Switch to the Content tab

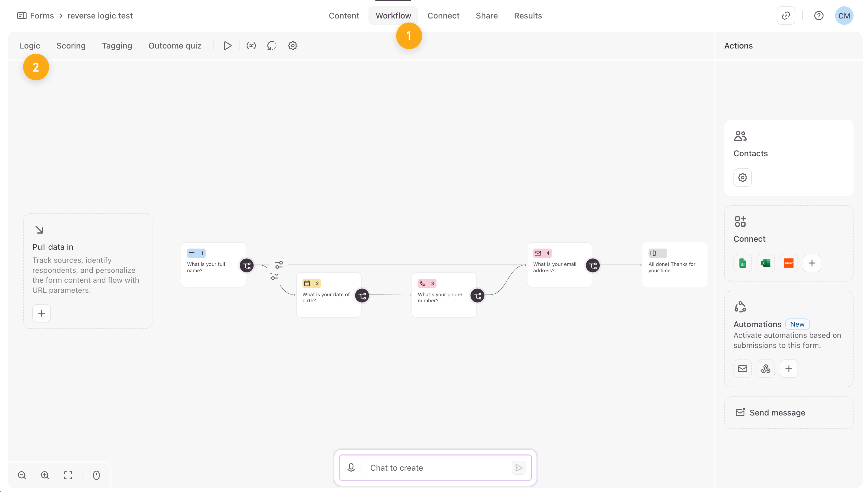(x=344, y=16)
